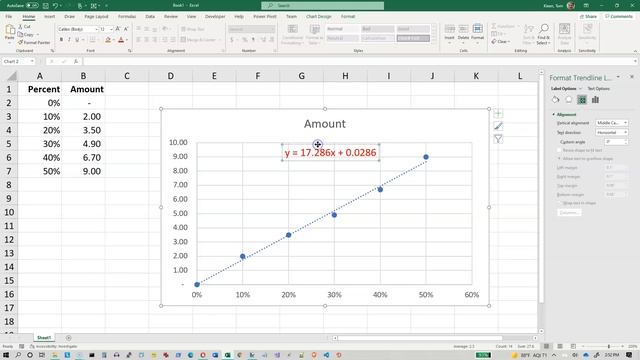Switch to the Format ribbon tab
This screenshot has height=360, width=640.
pyautogui.click(x=348, y=16)
